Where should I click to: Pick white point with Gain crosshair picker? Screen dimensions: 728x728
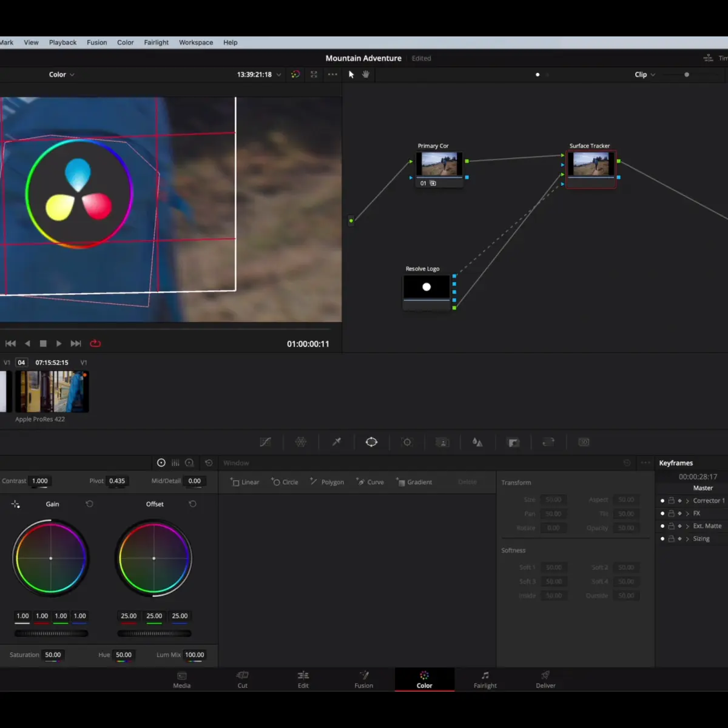click(16, 504)
